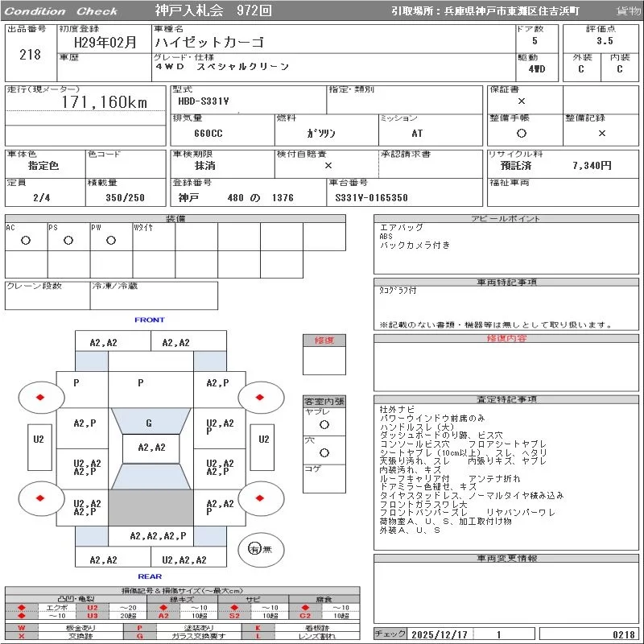Select the rear-right tire icon on diagram

click(262, 498)
